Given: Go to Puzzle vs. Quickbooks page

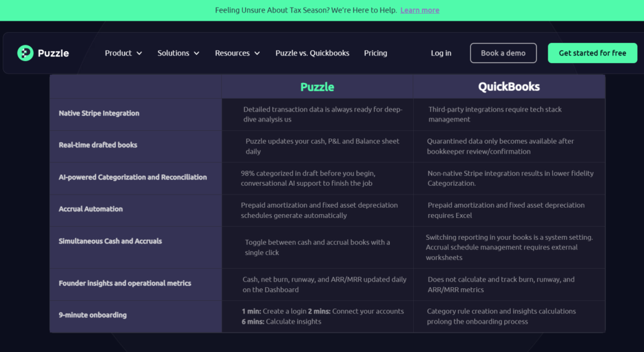Looking at the screenshot, I should tap(312, 53).
